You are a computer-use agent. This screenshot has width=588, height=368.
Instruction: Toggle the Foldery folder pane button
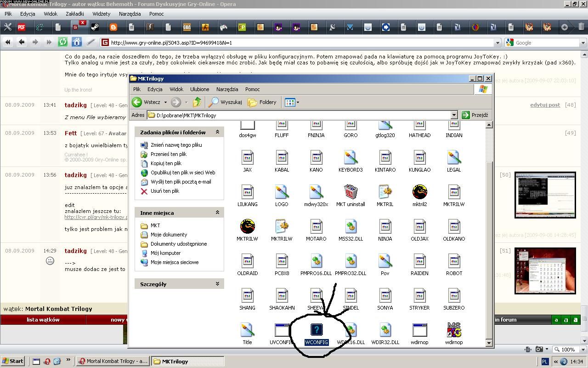262,102
